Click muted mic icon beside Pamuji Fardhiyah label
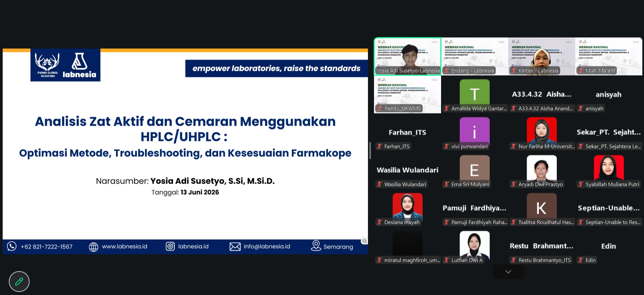 click(x=446, y=222)
